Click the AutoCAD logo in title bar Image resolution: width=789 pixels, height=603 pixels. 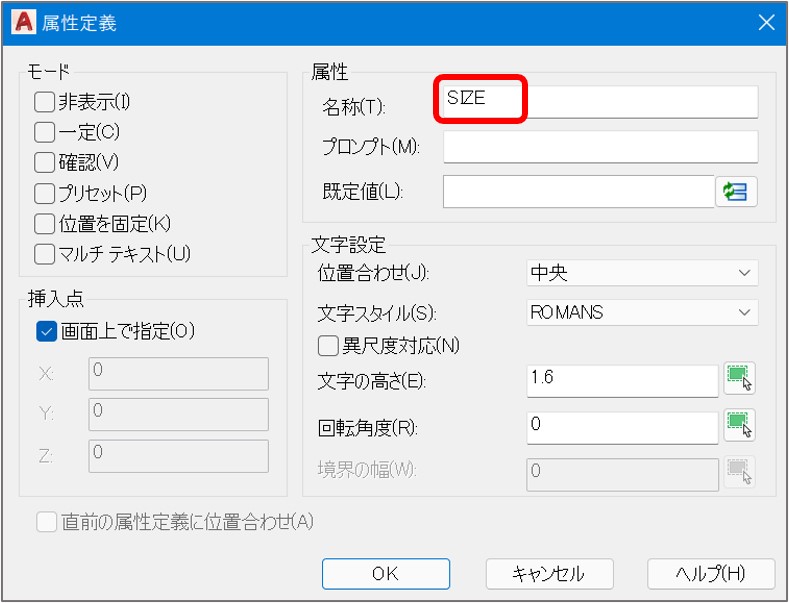(24, 23)
